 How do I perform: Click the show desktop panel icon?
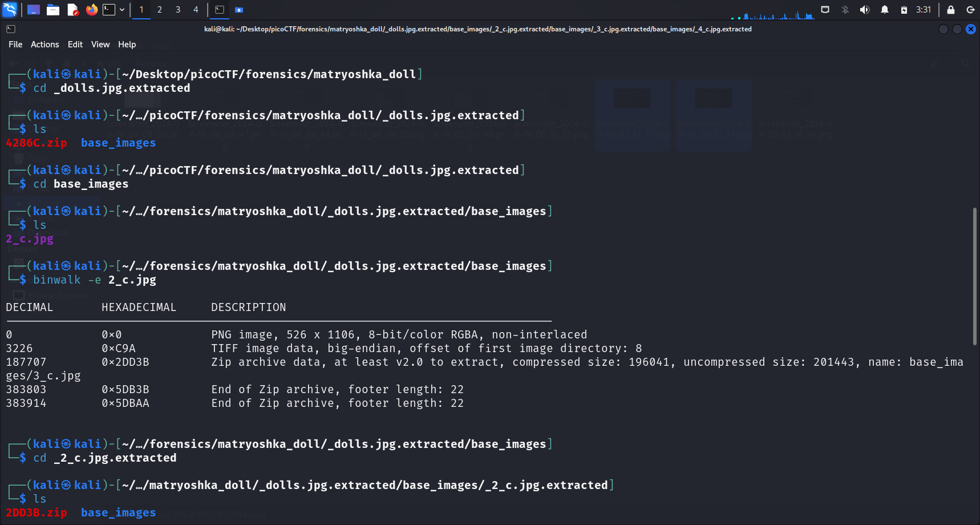34,10
